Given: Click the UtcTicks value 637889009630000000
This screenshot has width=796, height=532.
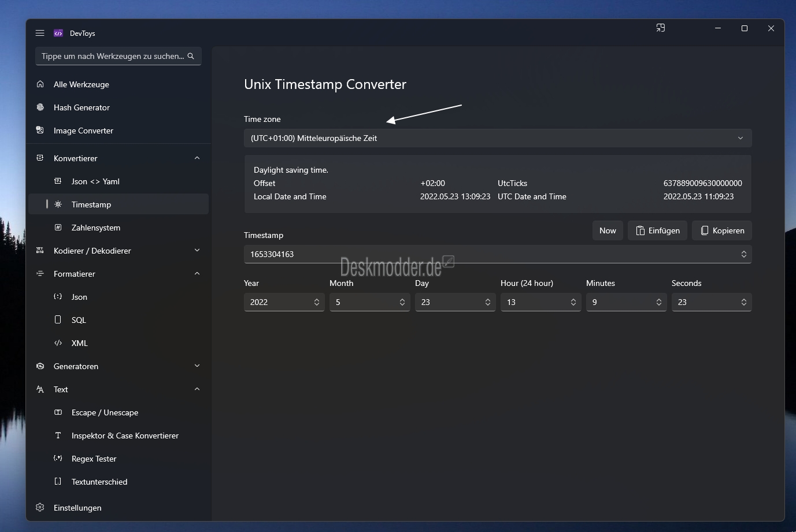Looking at the screenshot, I should (x=703, y=183).
